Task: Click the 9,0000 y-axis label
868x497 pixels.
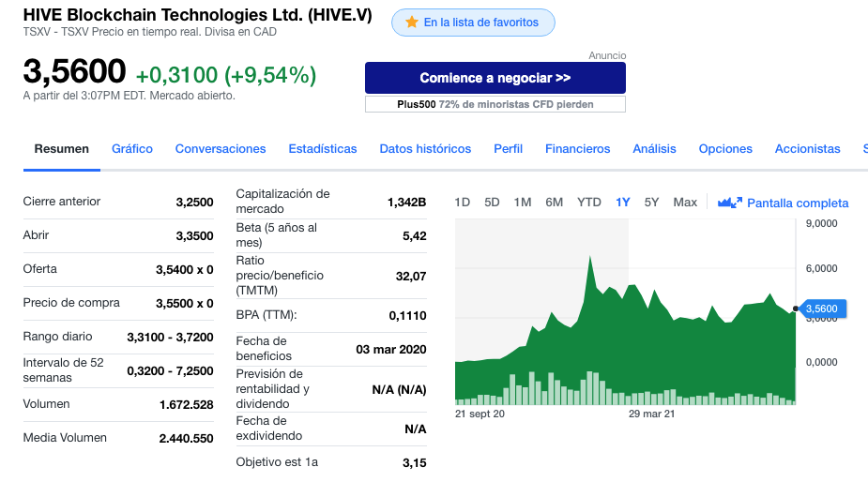Action: point(821,223)
